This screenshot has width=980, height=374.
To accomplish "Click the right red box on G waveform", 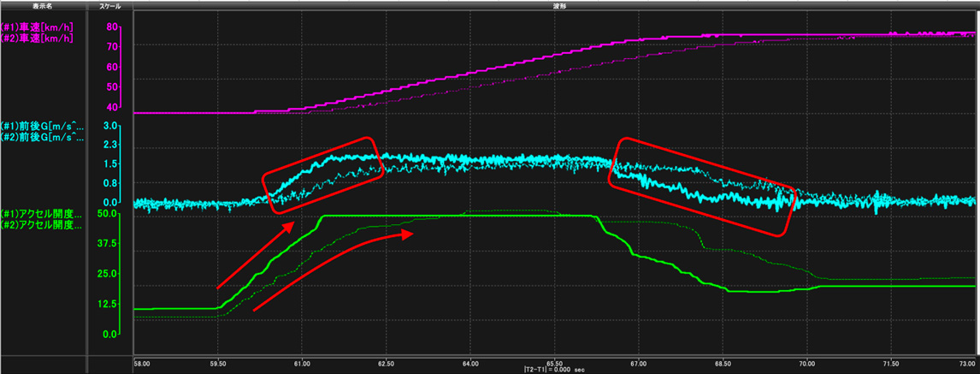I will point(702,186).
